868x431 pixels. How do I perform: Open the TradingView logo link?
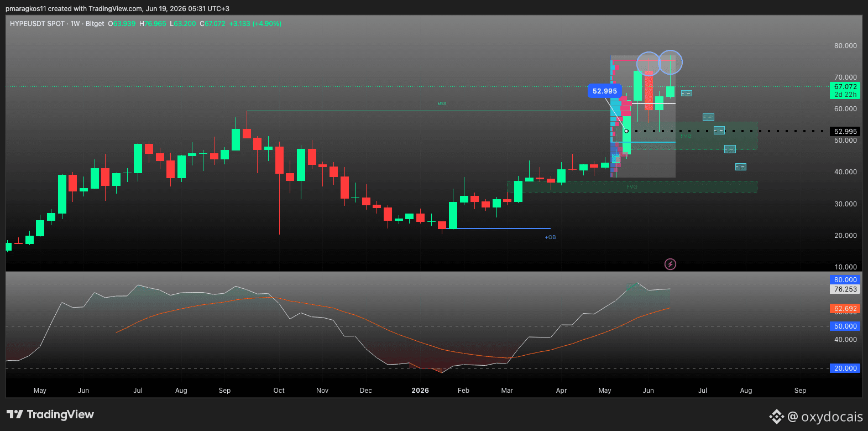pyautogui.click(x=50, y=414)
